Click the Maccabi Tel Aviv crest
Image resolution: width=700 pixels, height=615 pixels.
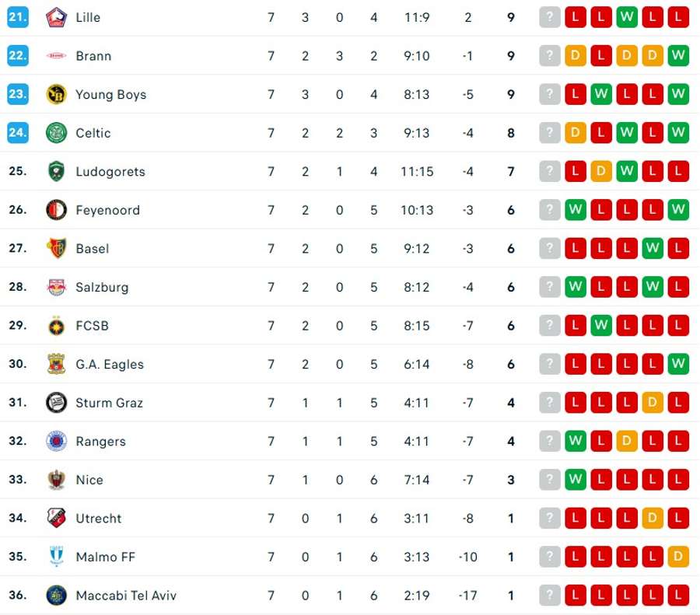[57, 596]
